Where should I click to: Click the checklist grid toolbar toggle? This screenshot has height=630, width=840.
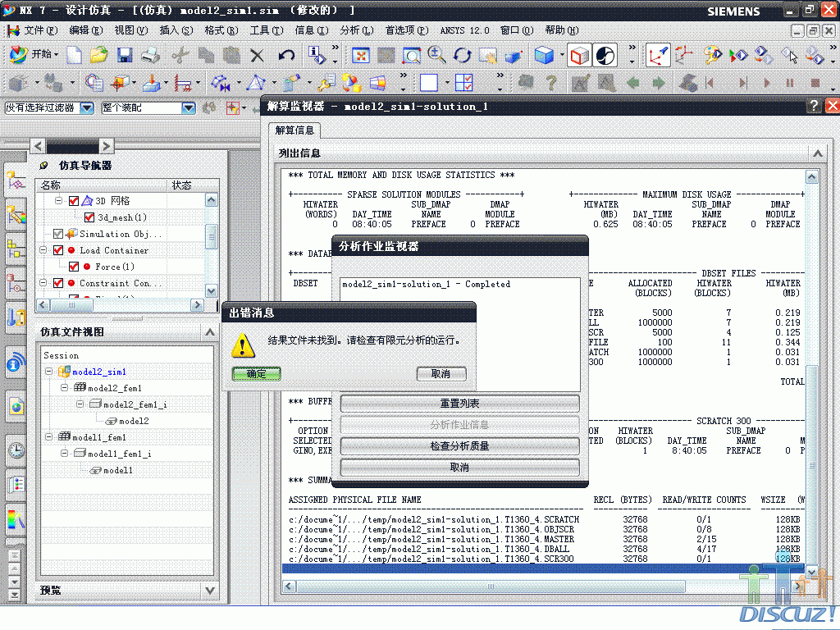tap(463, 83)
